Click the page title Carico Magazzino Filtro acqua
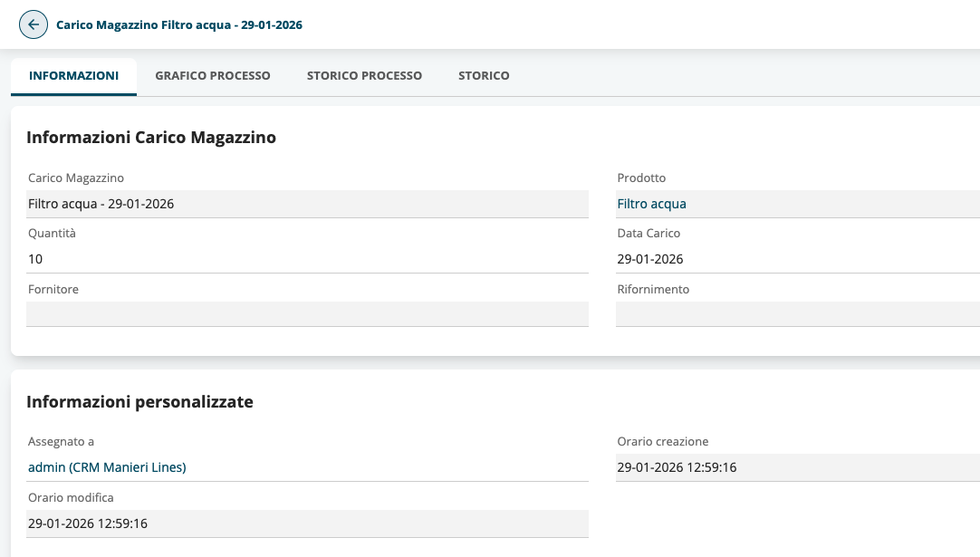 pyautogui.click(x=179, y=25)
